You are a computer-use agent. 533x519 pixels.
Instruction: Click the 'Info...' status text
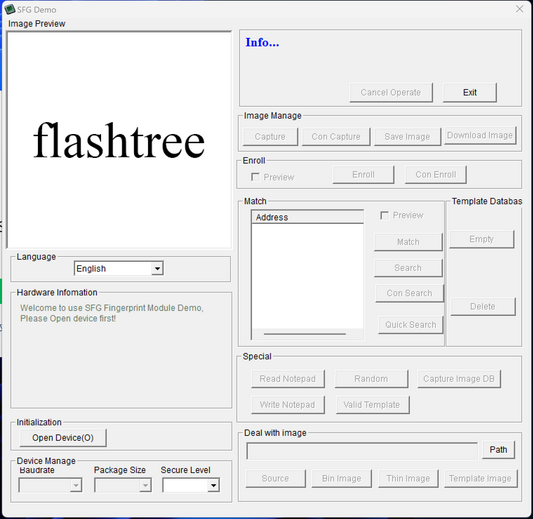click(262, 42)
